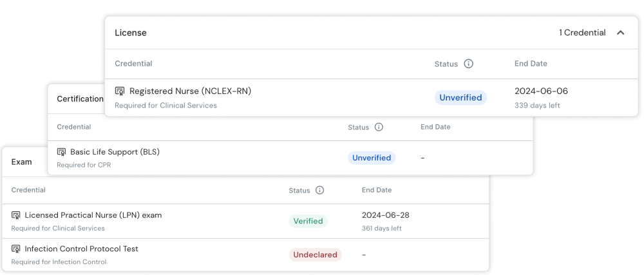Open the Licensed Practical Nurse (LPN) exam entry
Viewport: 644px width, 275px height.
click(93, 215)
